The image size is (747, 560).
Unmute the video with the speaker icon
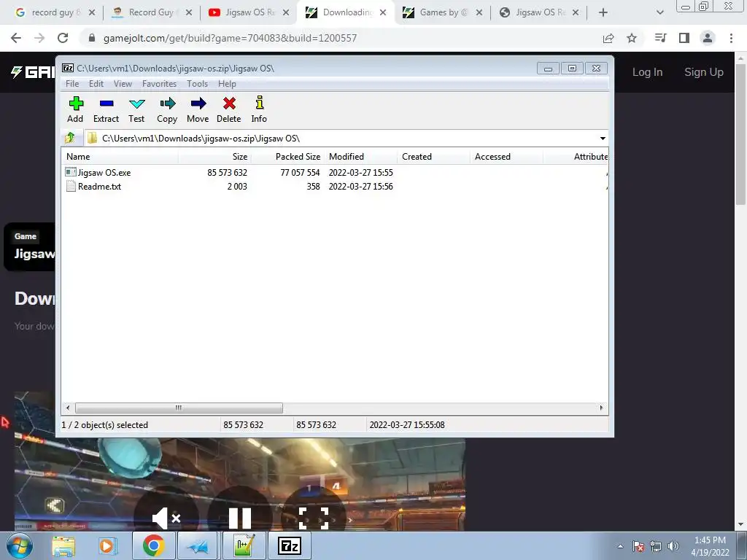point(166,518)
